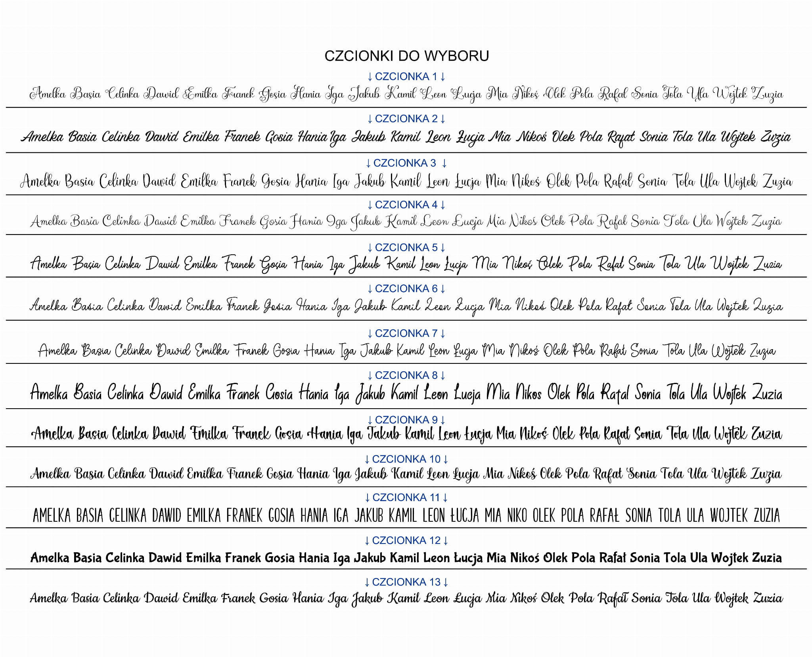
Task: Choose the CZCIONKA 7 heading
Action: click(406, 333)
